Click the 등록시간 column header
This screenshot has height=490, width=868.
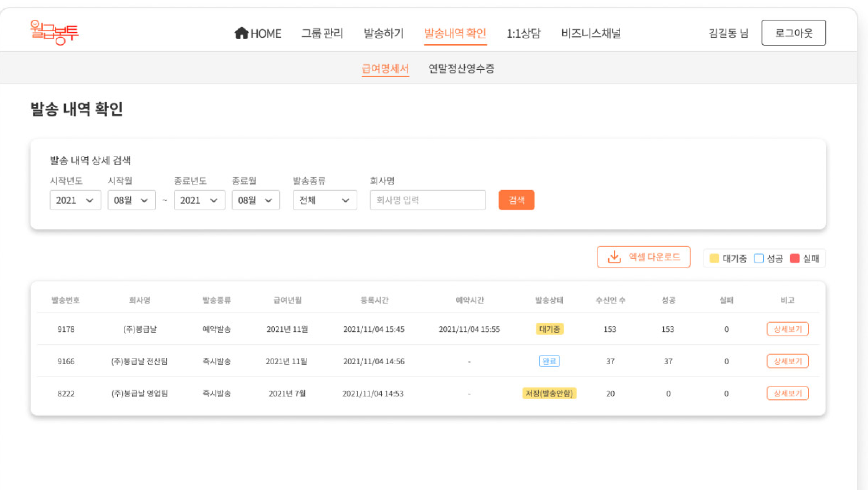tap(374, 300)
